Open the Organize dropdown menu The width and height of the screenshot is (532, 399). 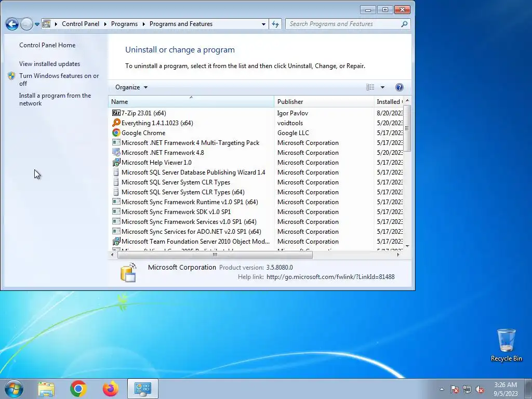click(131, 87)
